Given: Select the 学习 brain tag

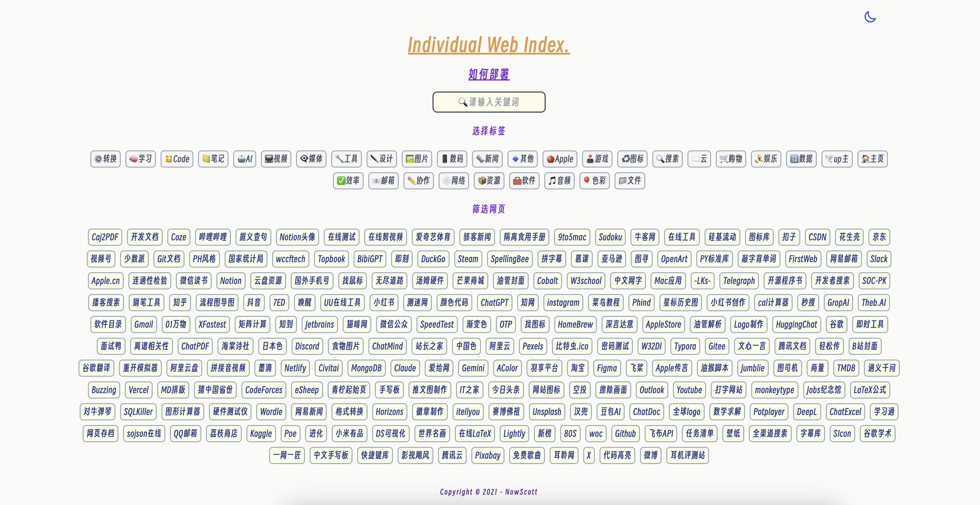Looking at the screenshot, I should click(x=141, y=159).
